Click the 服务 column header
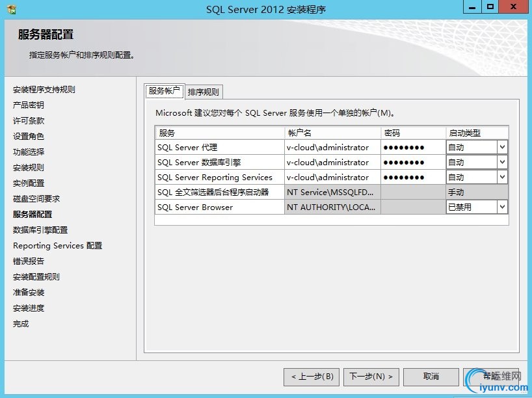 [x=220, y=133]
